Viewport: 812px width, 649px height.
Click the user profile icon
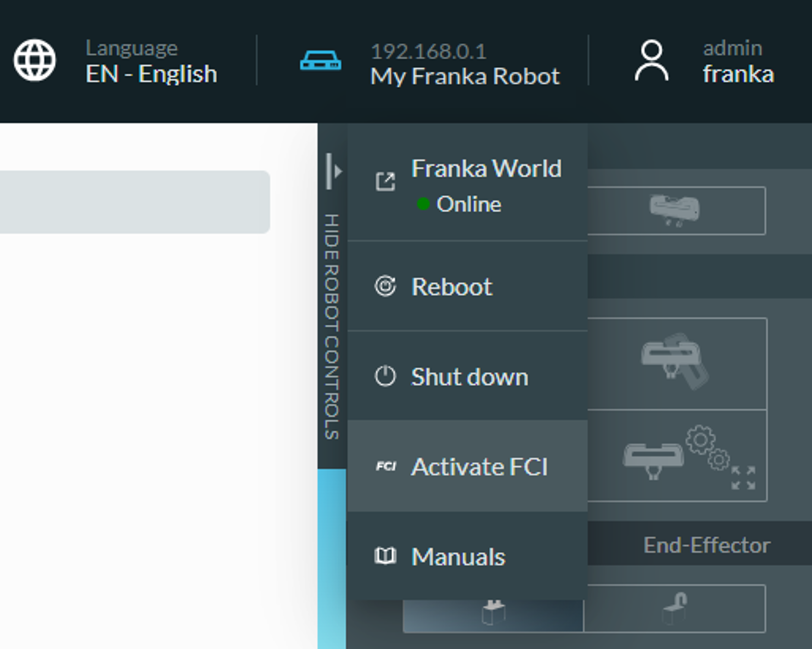pos(651,61)
